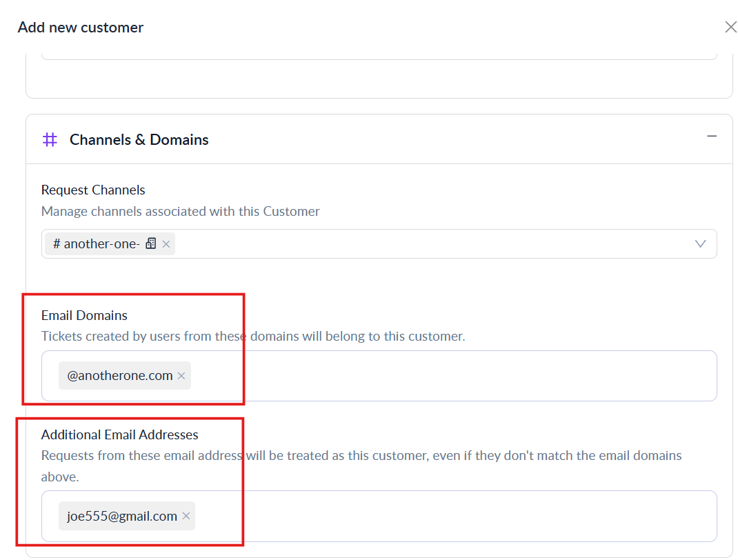
Task: Click the Add new customer title
Action: click(x=81, y=28)
